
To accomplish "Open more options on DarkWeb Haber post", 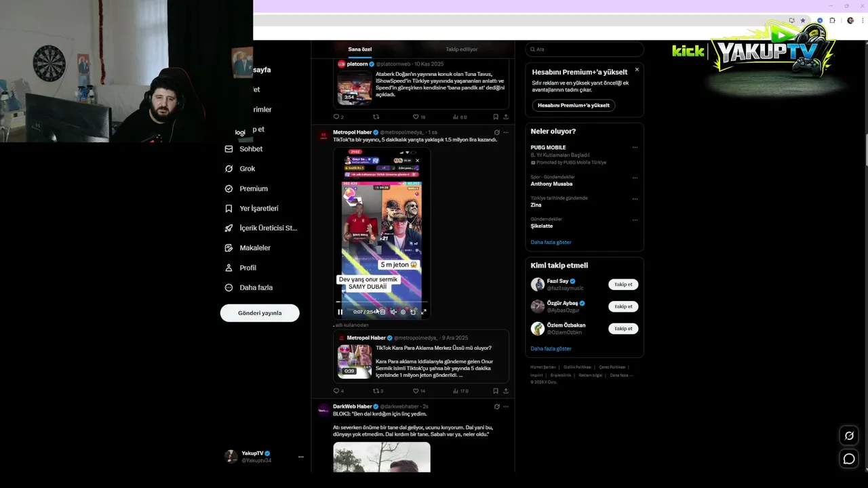I will pos(506,407).
